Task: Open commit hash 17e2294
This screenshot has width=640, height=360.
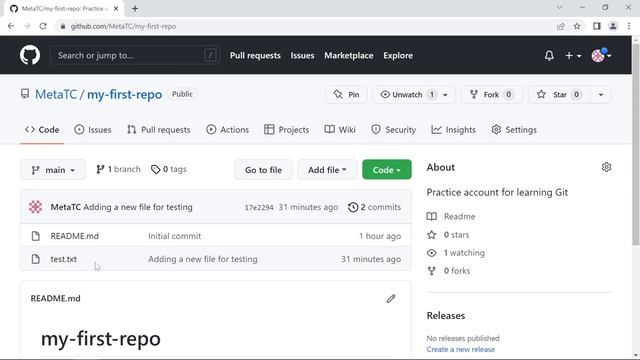Action: [x=259, y=207]
